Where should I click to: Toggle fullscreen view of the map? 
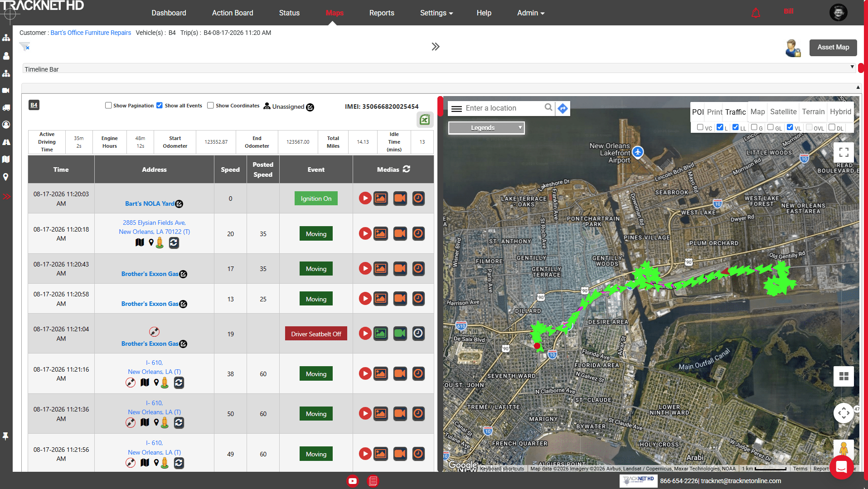click(x=844, y=152)
